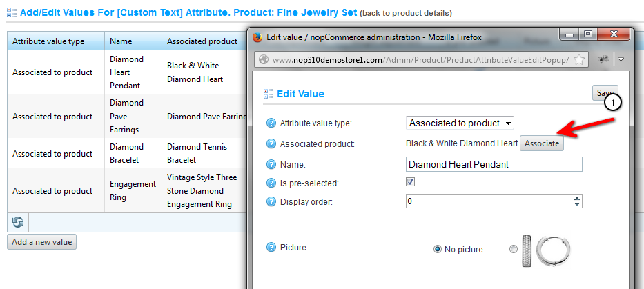Click help icon next to Name label

(x=271, y=165)
